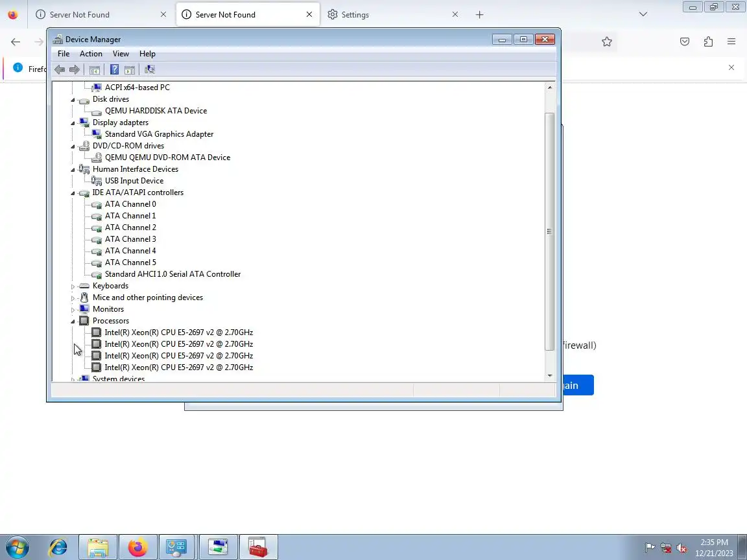The width and height of the screenshot is (747, 560).
Task: Switch to the Settings tab in Firefox
Action: (x=392, y=15)
